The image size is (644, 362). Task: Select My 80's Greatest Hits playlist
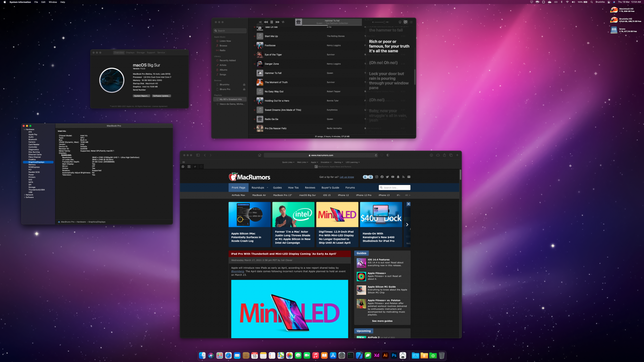point(230,99)
